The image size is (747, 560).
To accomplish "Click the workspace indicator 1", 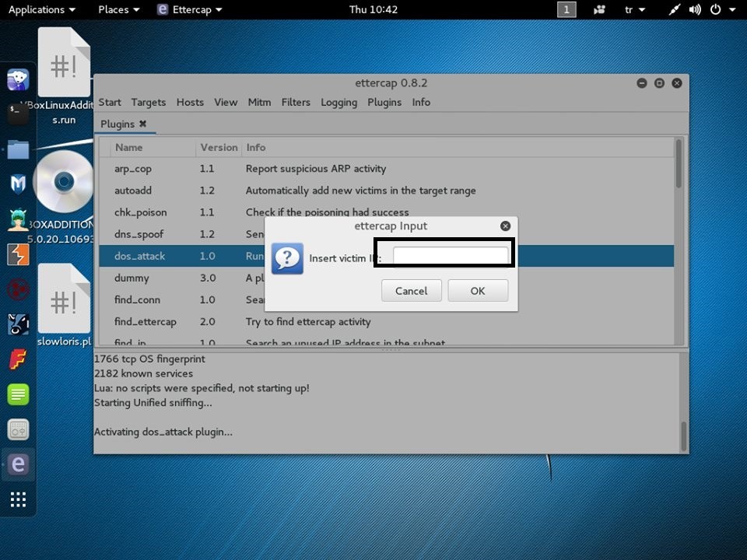I will pos(566,9).
